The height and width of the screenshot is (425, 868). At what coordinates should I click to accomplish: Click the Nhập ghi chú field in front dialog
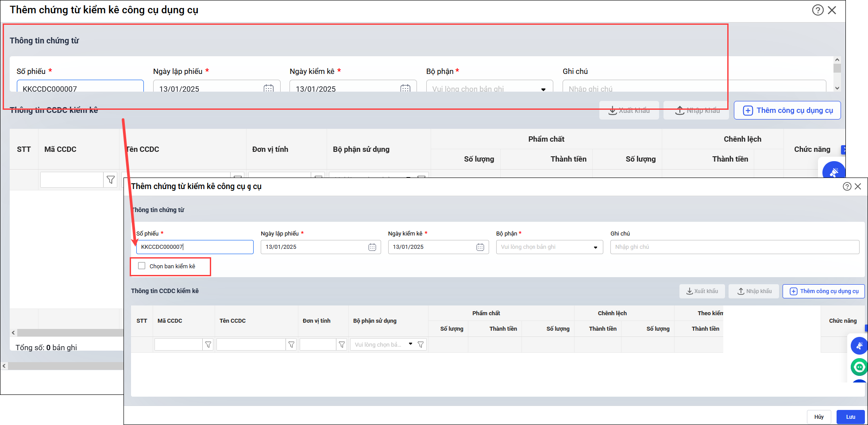(x=734, y=247)
